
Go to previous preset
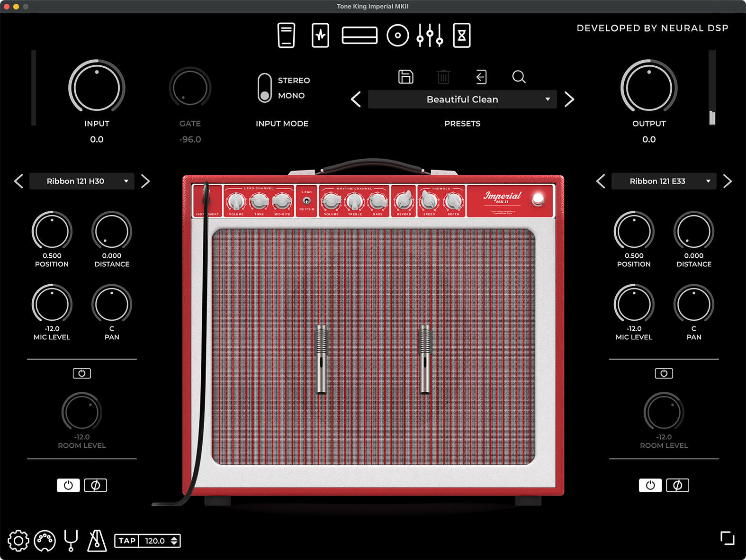tap(356, 99)
